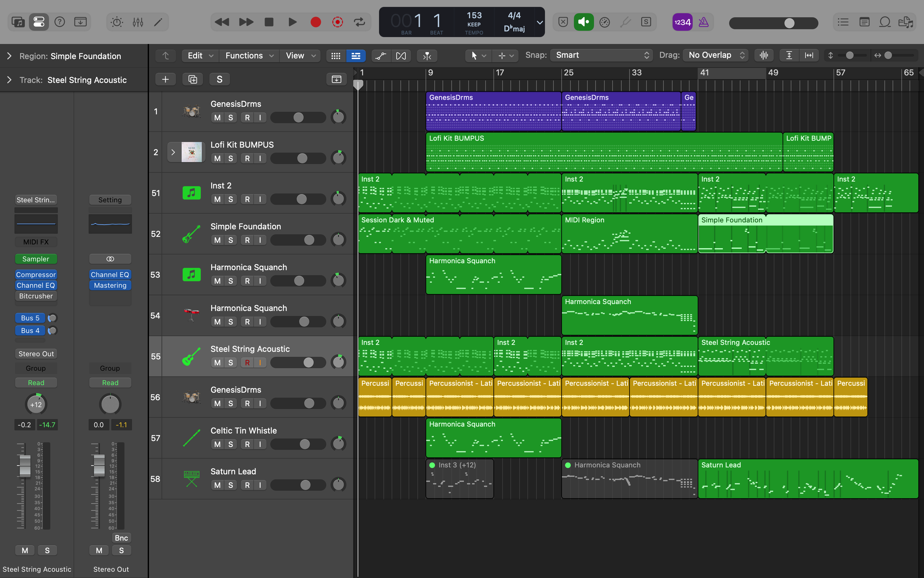Viewport: 924px width, 578px height.
Task: Toggle the count-in 1234 button
Action: [x=682, y=22]
